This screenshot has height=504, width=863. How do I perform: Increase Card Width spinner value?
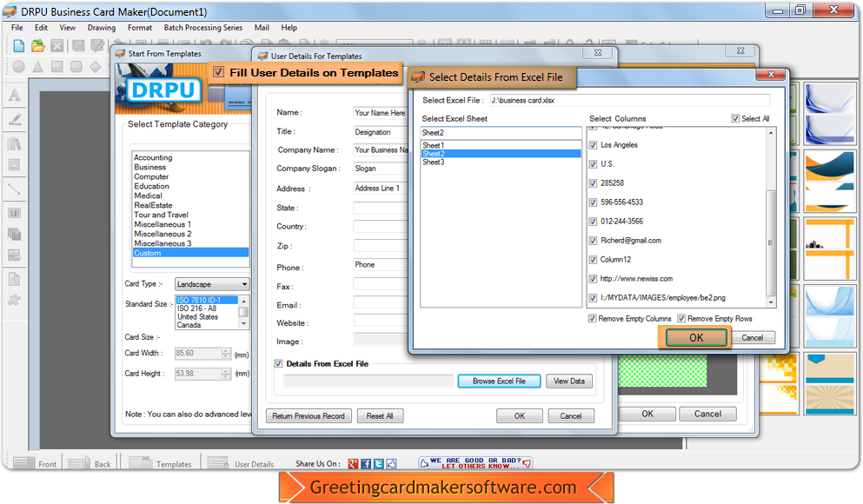pos(226,351)
